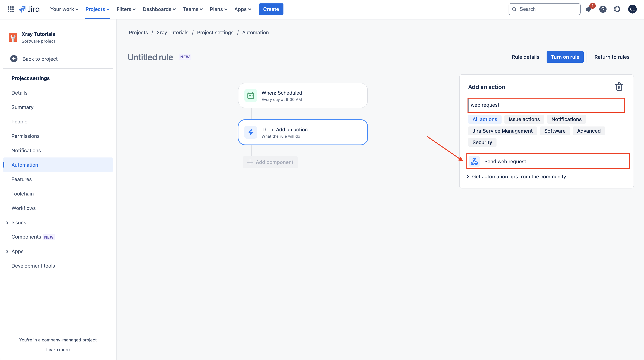
Task: Click Turn on rule button
Action: pyautogui.click(x=565, y=57)
